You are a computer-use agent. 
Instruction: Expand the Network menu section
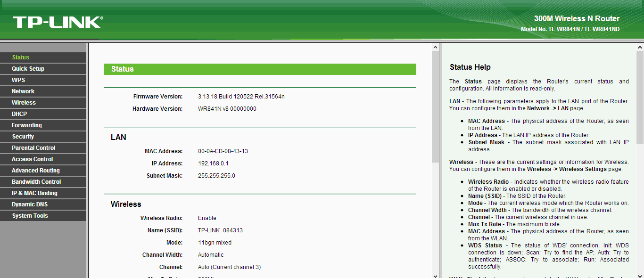(23, 91)
